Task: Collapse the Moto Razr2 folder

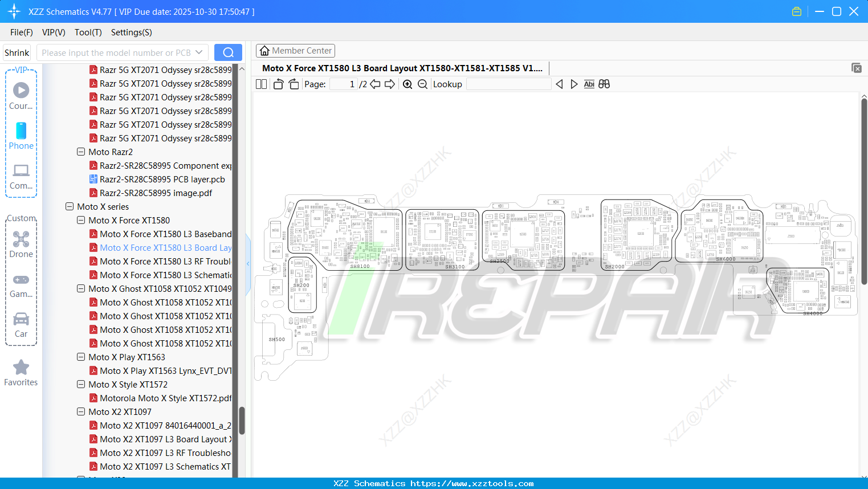Action: coord(80,152)
